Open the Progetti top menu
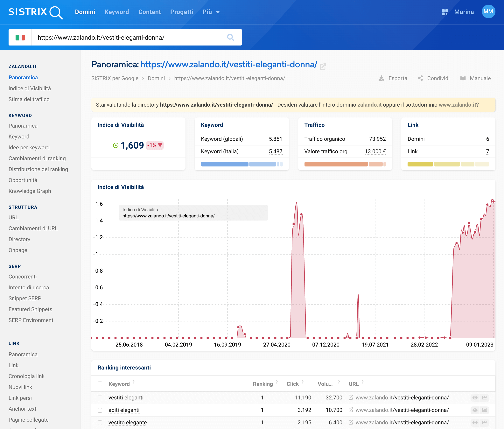Image resolution: width=504 pixels, height=429 pixels. pyautogui.click(x=181, y=12)
